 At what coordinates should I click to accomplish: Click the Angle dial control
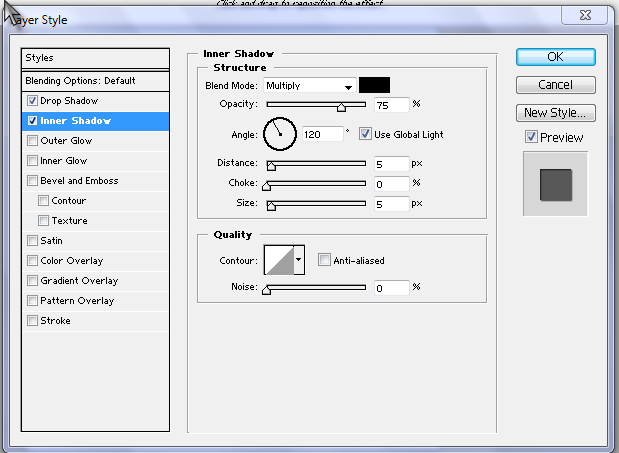tap(280, 134)
